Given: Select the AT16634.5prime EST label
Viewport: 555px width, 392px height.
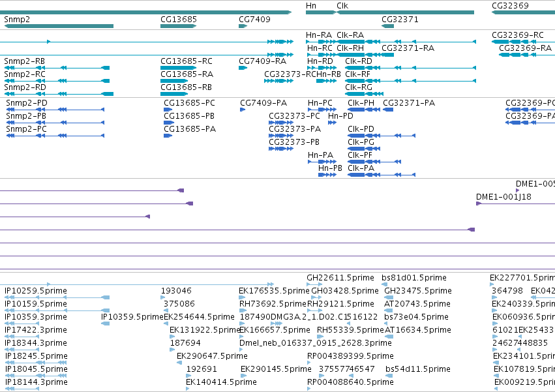Looking at the screenshot, I should coord(417,331).
